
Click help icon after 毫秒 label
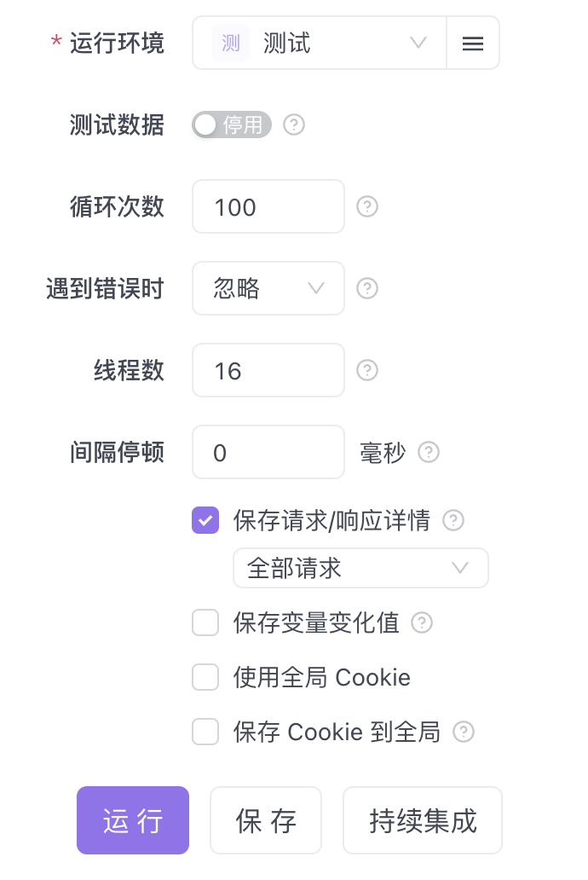429,452
